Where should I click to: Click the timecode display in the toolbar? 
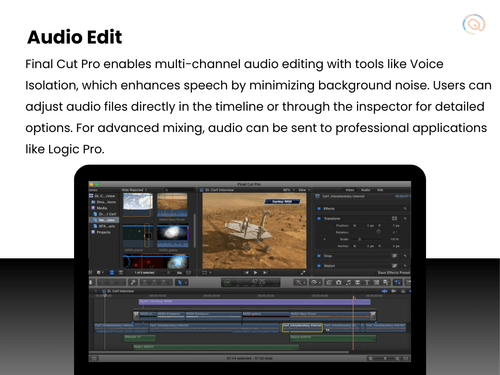click(251, 282)
